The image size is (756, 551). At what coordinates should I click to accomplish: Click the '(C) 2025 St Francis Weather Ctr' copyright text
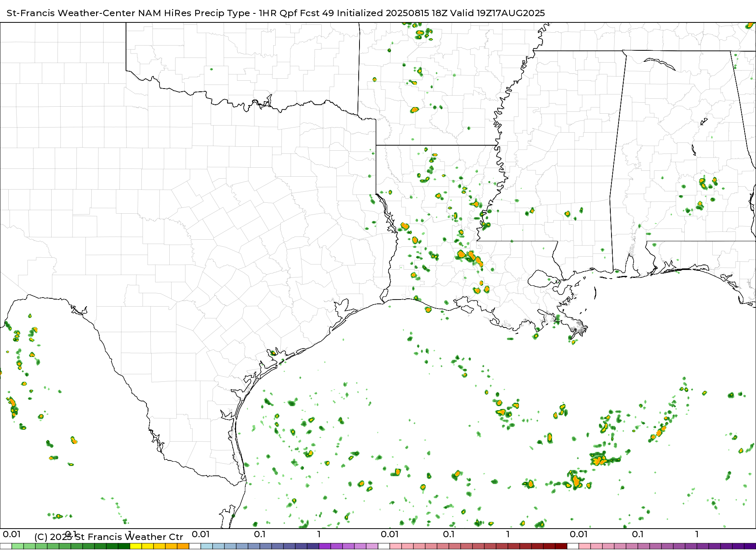(109, 537)
